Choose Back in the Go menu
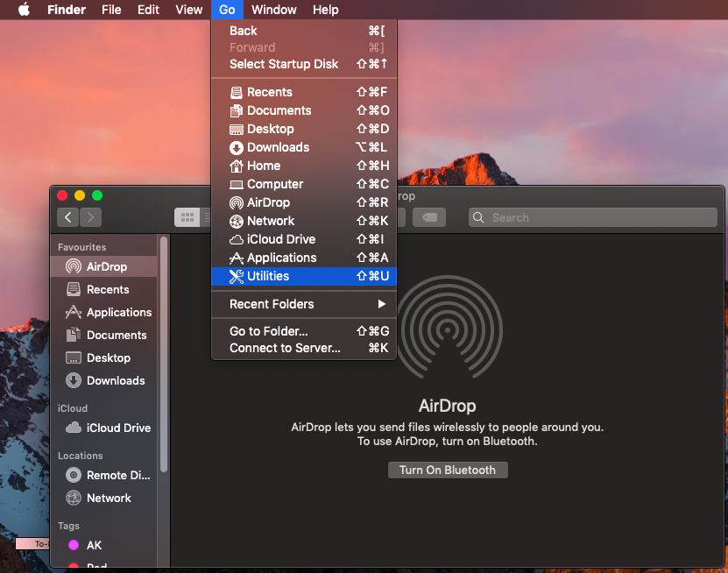The width and height of the screenshot is (728, 573). [304, 31]
